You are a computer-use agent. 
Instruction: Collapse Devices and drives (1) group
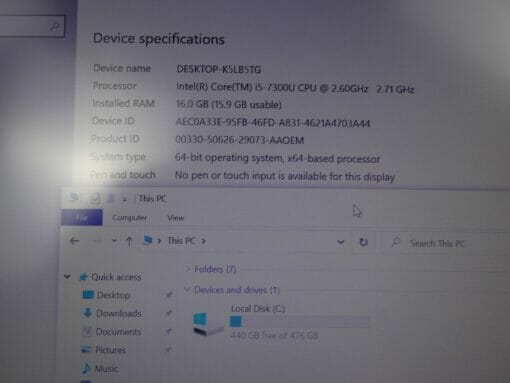pyautogui.click(x=187, y=289)
